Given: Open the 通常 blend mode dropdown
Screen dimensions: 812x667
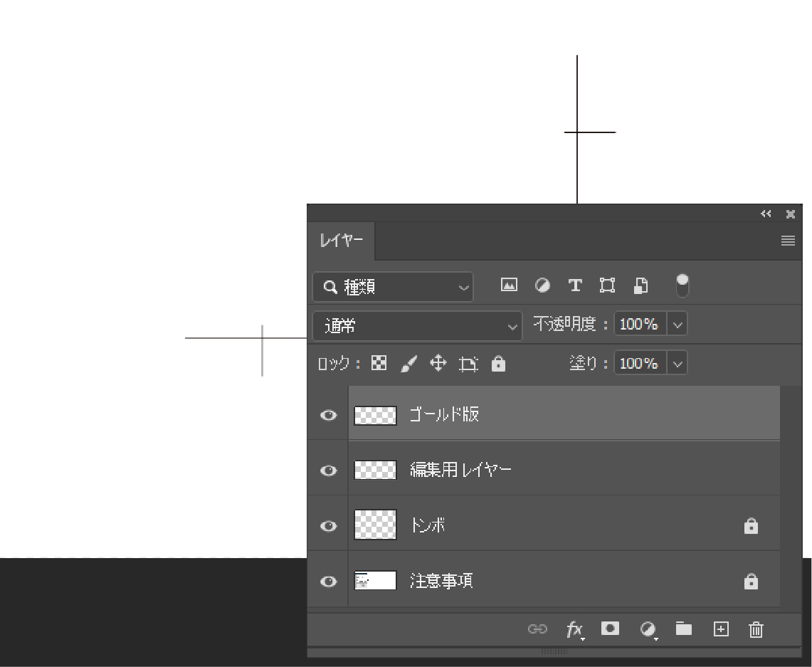Looking at the screenshot, I should pos(418,326).
